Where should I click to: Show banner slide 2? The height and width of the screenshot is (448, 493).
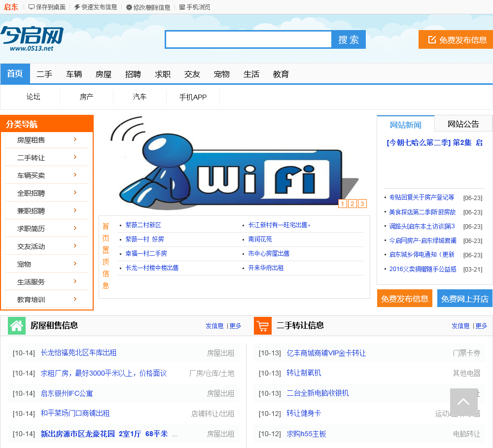352,204
